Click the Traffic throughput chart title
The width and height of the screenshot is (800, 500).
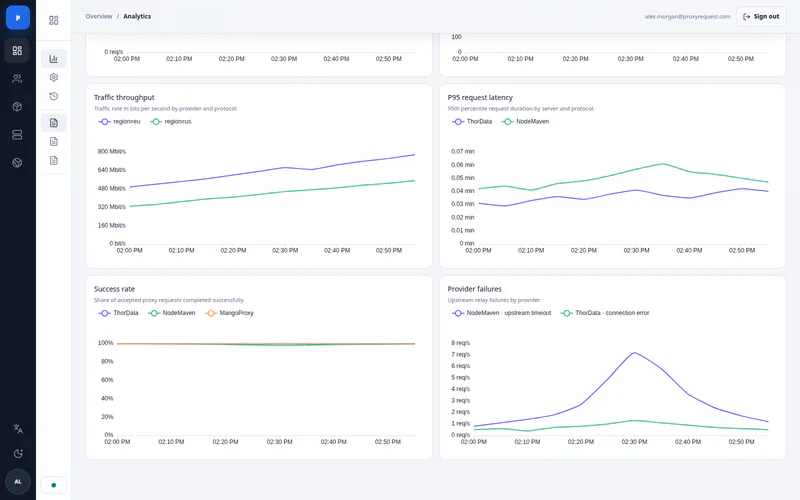[124, 97]
